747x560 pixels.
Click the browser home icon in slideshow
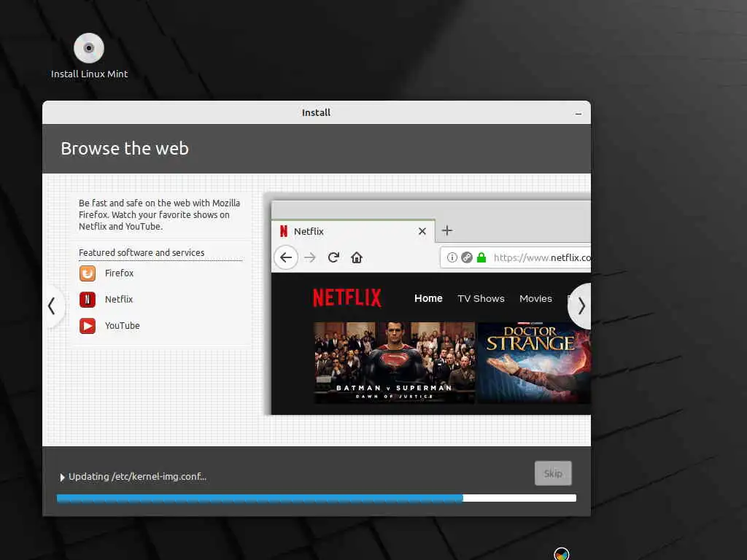click(x=357, y=257)
